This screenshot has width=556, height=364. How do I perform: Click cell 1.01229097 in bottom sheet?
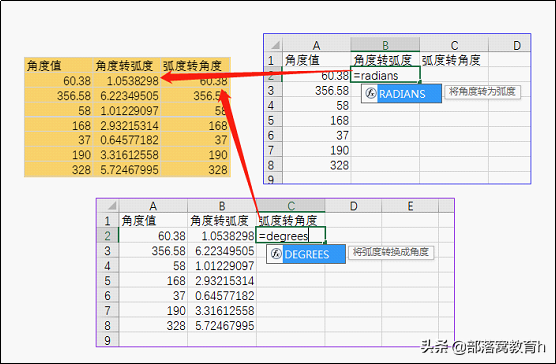pyautogui.click(x=222, y=265)
